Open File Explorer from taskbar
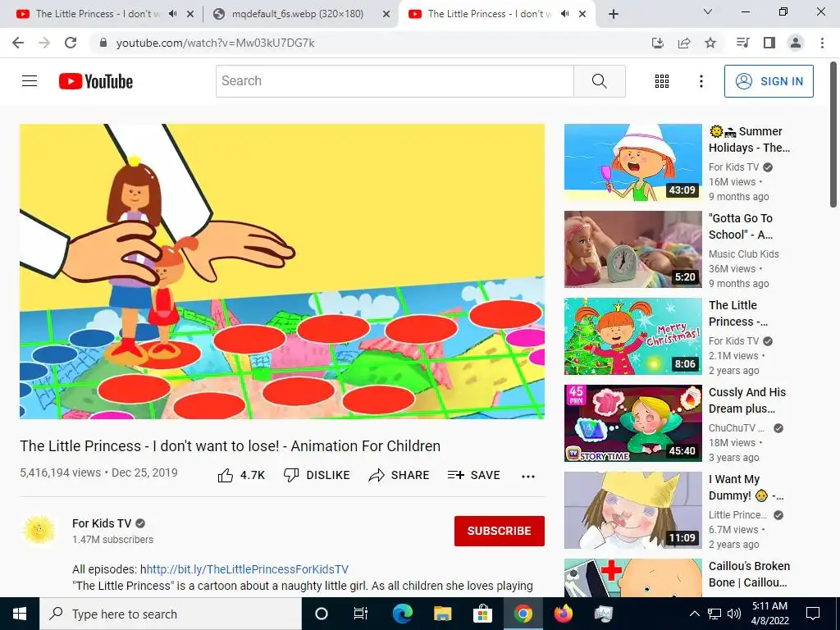 [x=442, y=614]
